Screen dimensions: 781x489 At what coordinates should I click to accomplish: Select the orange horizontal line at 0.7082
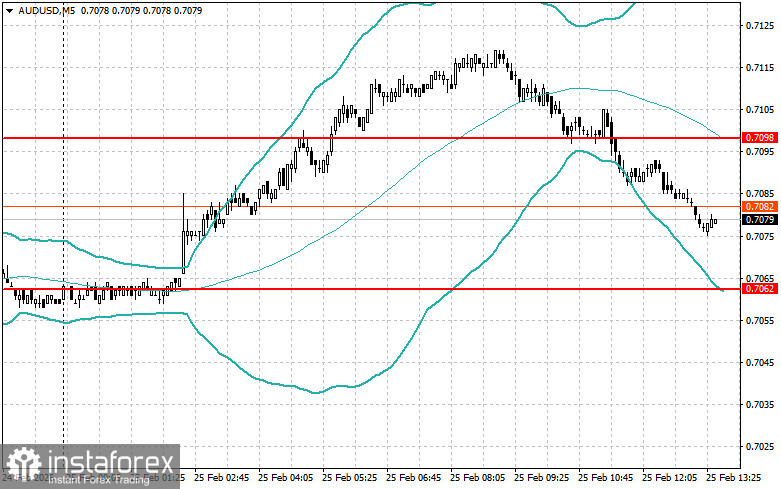(x=371, y=206)
